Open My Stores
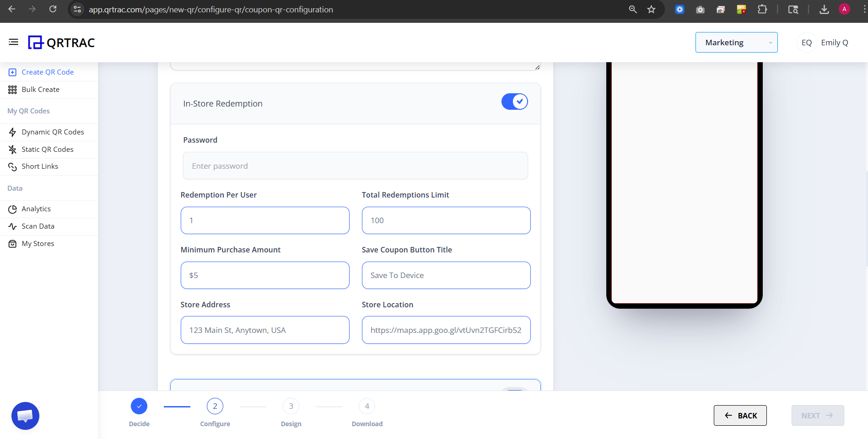The height and width of the screenshot is (439, 868). pos(38,243)
